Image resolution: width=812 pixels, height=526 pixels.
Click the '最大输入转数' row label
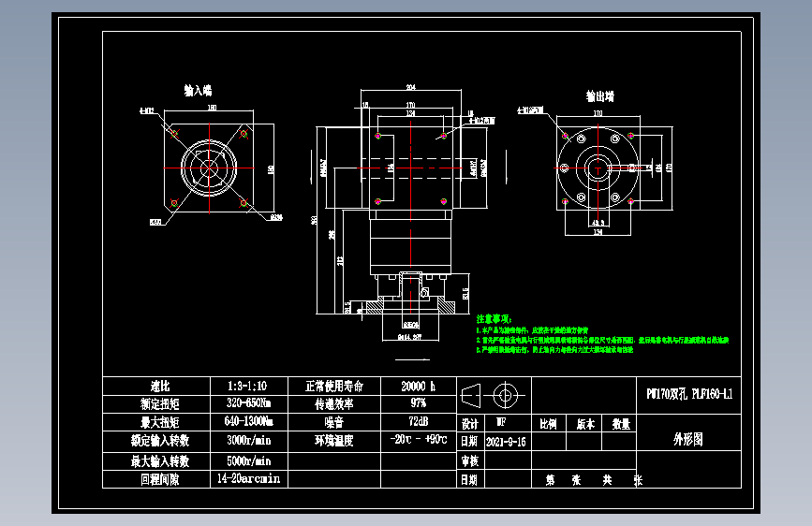160,461
